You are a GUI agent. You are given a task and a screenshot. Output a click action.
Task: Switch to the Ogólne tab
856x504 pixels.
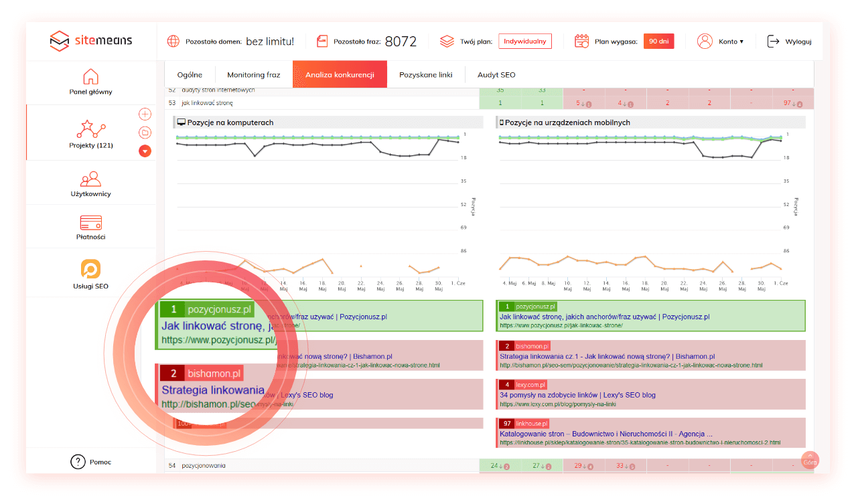(x=190, y=75)
